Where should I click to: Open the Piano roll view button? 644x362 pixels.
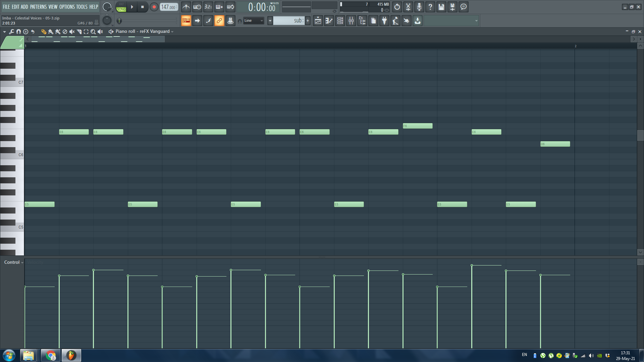(329, 21)
